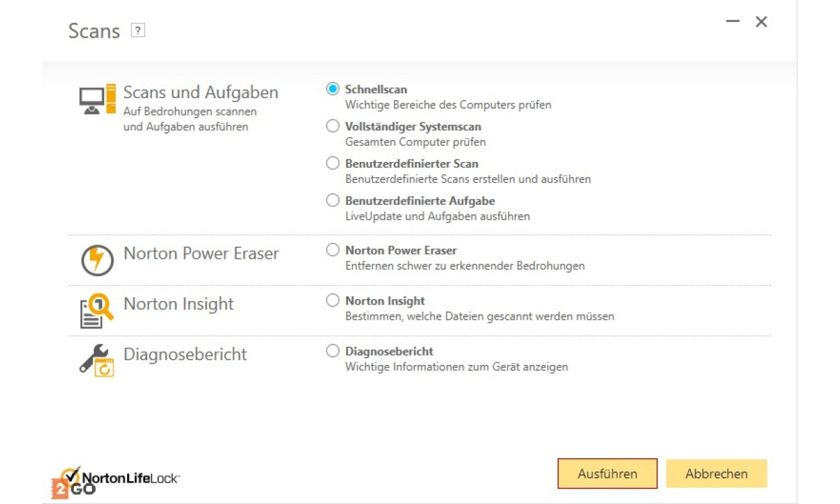Image resolution: width=840 pixels, height=504 pixels.
Task: Minimize the Scans window
Action: (x=732, y=22)
